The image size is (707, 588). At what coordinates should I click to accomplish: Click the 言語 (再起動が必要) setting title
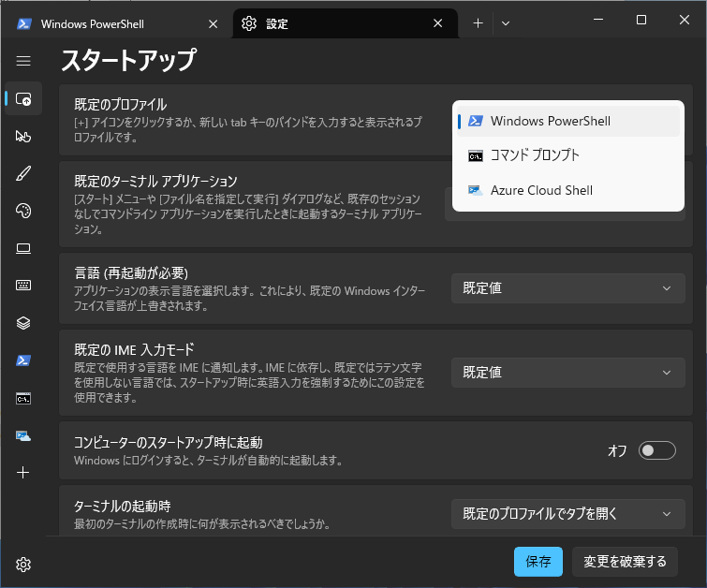[131, 273]
